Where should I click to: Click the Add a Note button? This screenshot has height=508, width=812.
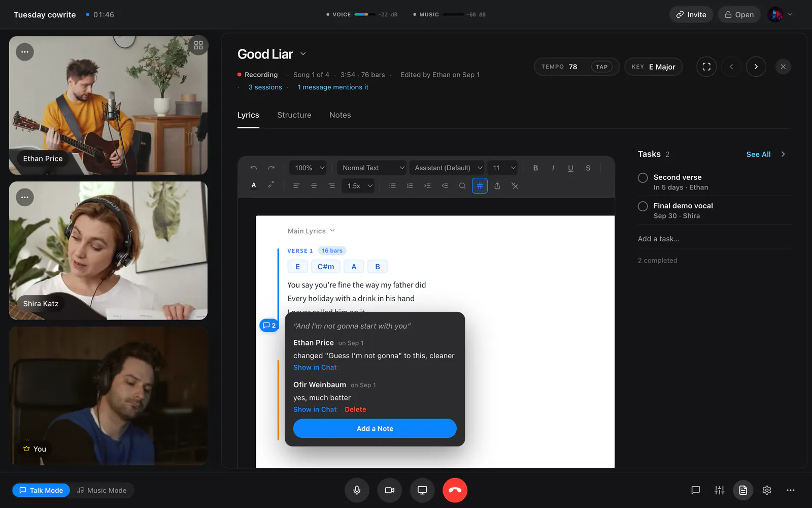(x=375, y=428)
